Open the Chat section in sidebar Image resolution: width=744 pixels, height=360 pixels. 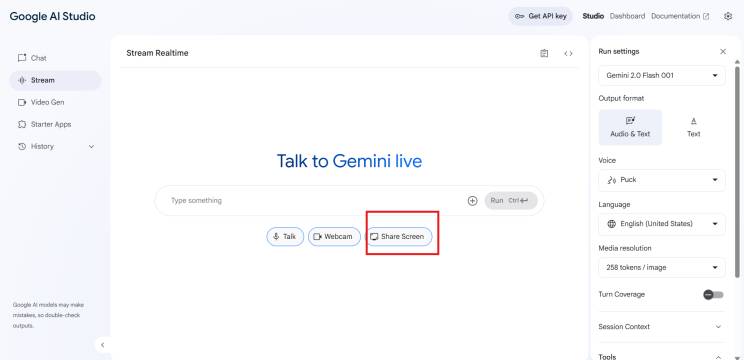pos(55,58)
